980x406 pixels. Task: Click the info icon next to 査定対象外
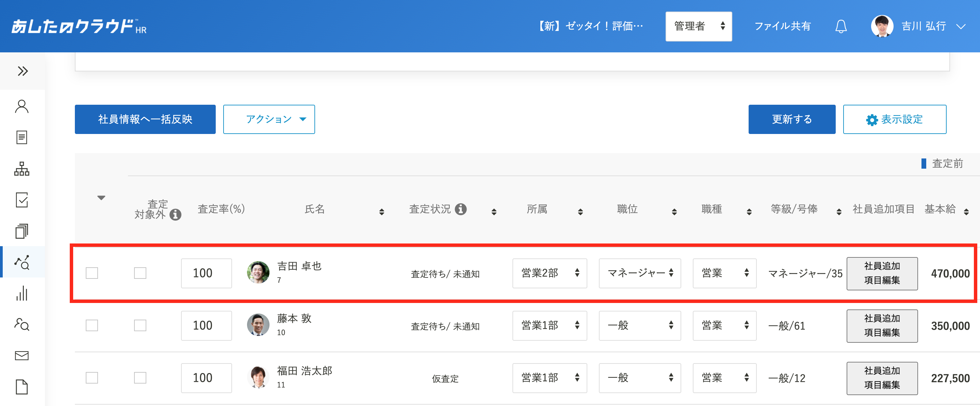175,215
